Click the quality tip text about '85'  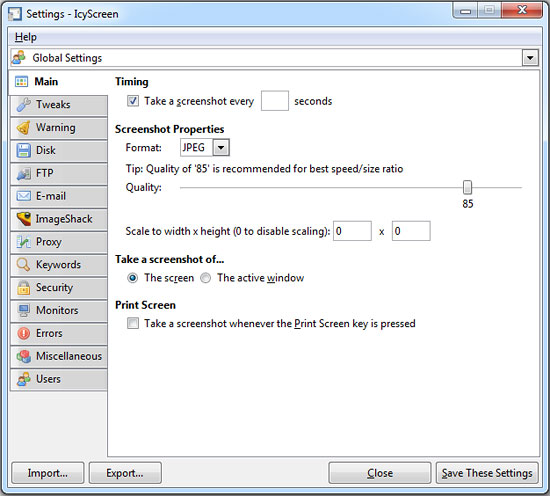coord(264,169)
